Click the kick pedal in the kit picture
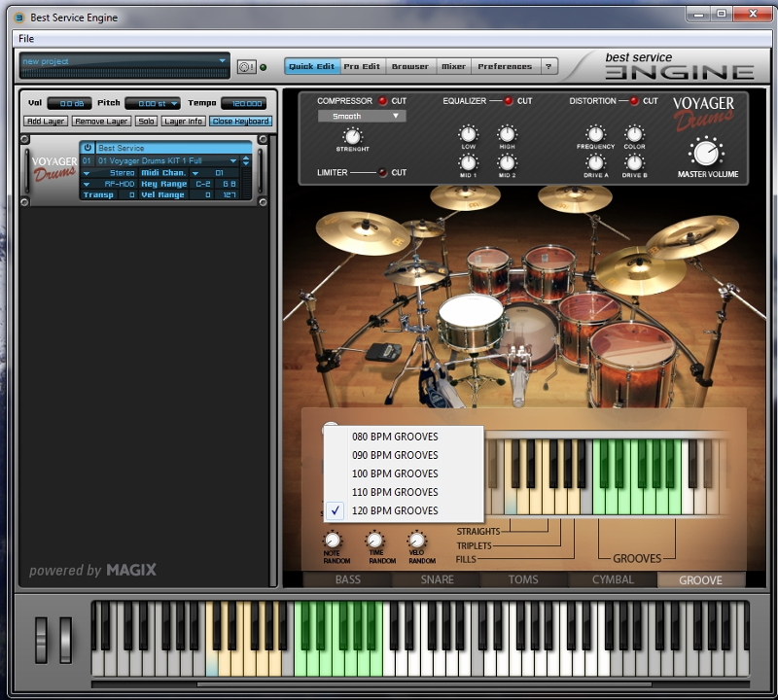 pyautogui.click(x=518, y=377)
